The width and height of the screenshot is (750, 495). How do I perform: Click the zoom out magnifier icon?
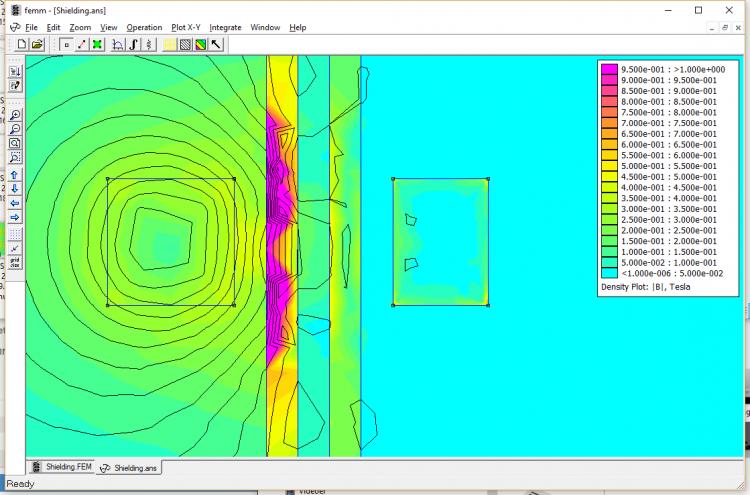click(15, 128)
